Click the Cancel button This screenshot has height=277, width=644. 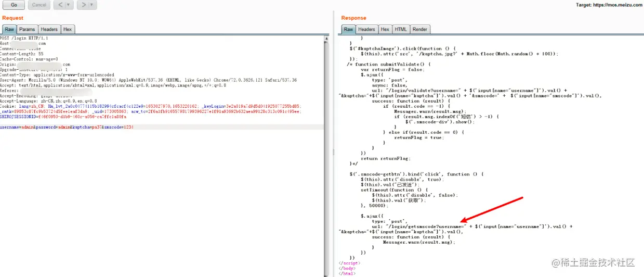coord(39,5)
